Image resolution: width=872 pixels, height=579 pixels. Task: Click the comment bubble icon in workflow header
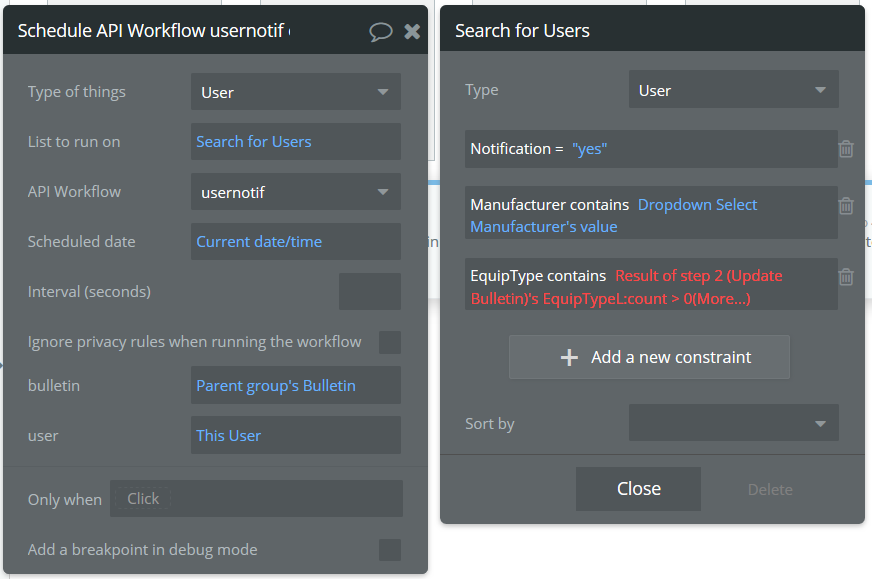point(381,32)
